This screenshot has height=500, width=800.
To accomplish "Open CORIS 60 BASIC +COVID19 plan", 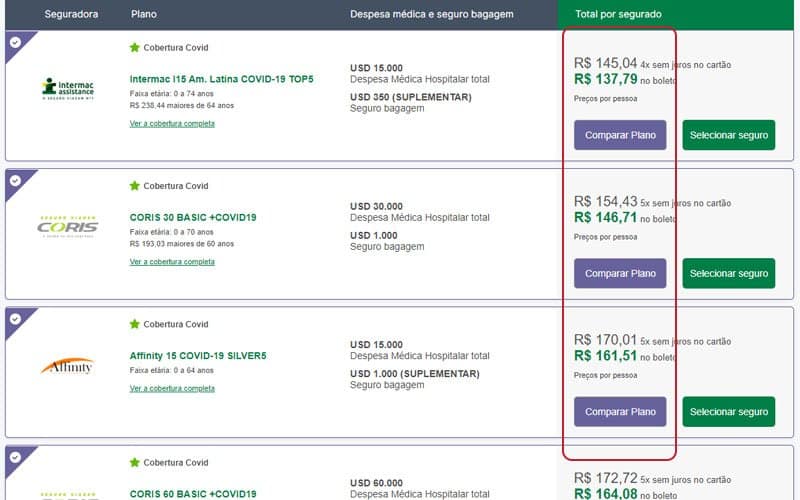I will (193, 494).
